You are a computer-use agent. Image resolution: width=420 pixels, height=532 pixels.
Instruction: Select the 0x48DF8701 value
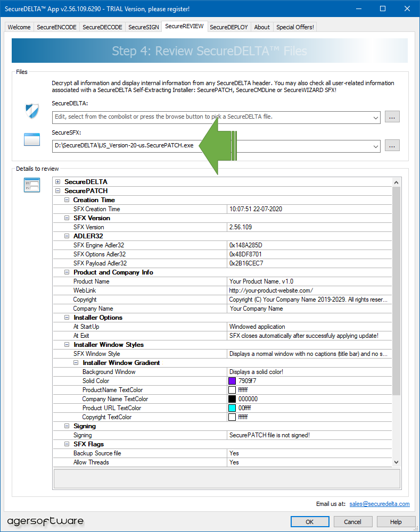point(245,254)
